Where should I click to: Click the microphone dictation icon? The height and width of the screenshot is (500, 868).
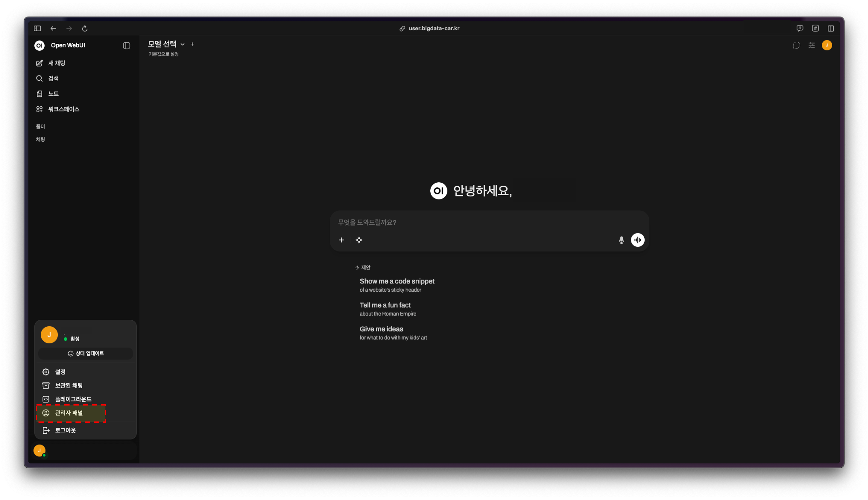coord(621,240)
